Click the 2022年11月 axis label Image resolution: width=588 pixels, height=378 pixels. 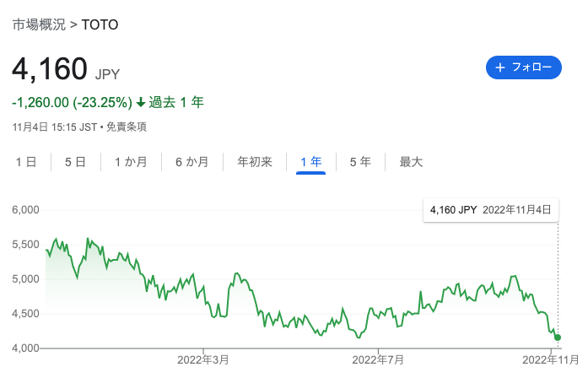pyautogui.click(x=551, y=360)
